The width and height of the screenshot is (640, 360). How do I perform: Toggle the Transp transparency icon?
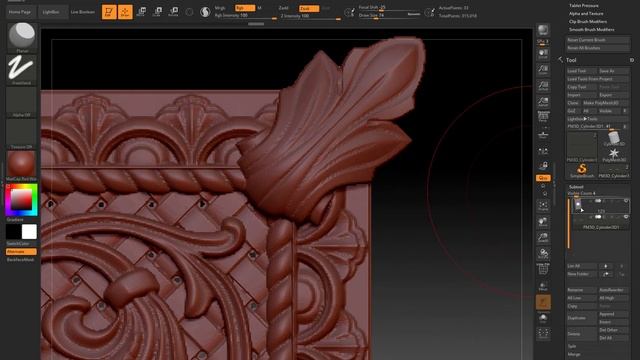pos(543,286)
